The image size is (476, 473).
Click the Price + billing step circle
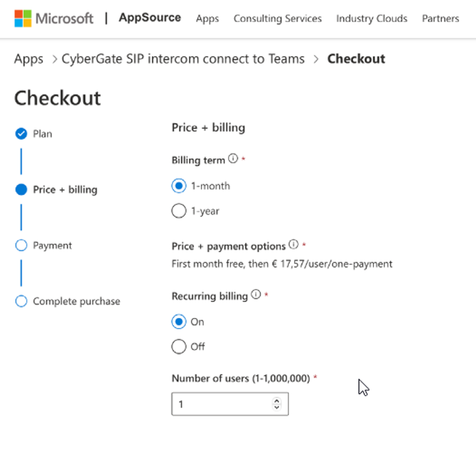(x=21, y=189)
